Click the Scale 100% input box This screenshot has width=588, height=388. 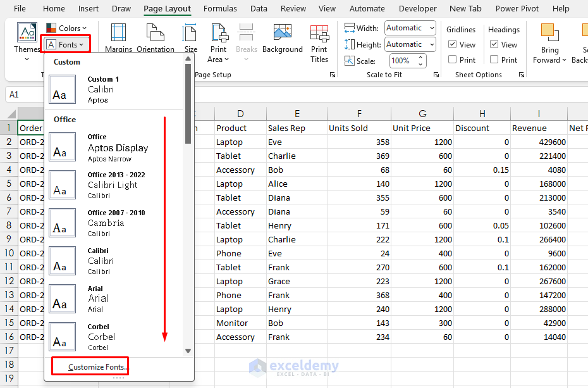click(x=403, y=61)
